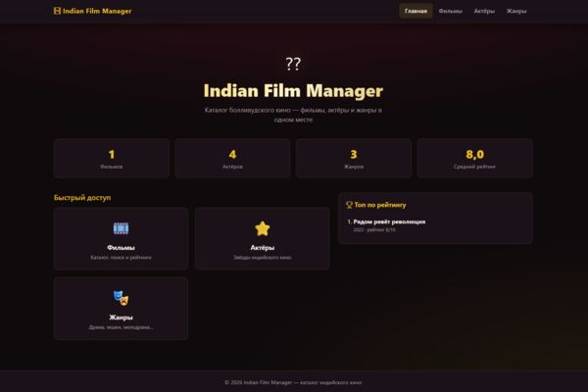588x392 pixels.
Task: Select the Главная navigation tab
Action: [x=416, y=11]
